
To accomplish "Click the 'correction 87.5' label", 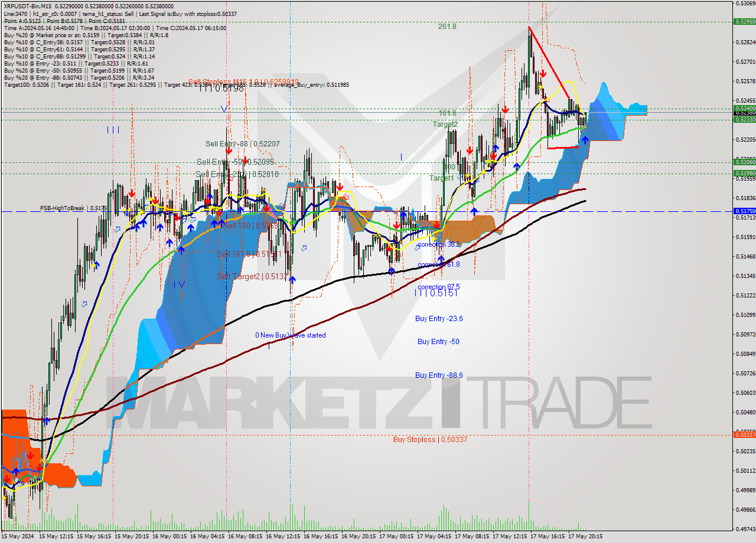I will point(439,287).
